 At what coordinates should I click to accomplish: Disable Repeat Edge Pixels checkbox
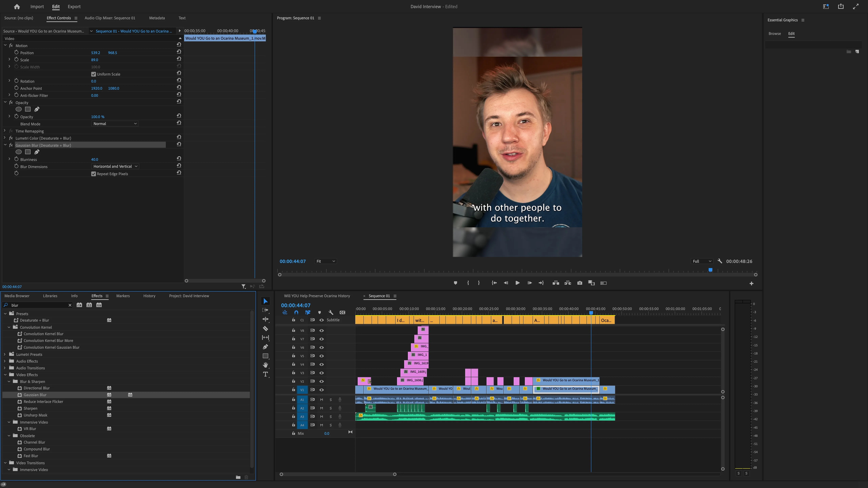tap(94, 174)
